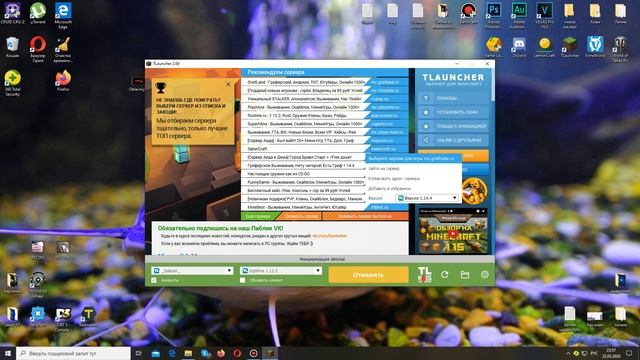Click the trophy icon in tip panel
This screenshot has height=360, width=640.
[161, 87]
